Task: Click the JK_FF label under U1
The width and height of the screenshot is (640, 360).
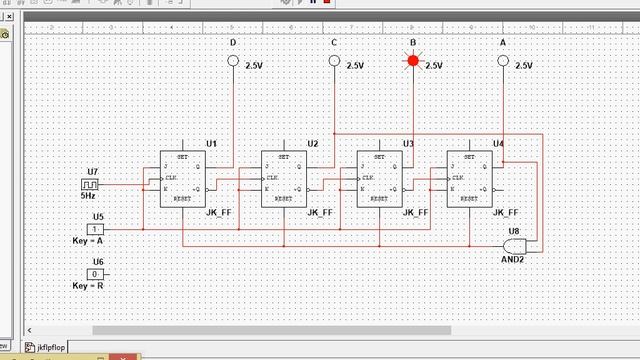Action: [x=219, y=213]
